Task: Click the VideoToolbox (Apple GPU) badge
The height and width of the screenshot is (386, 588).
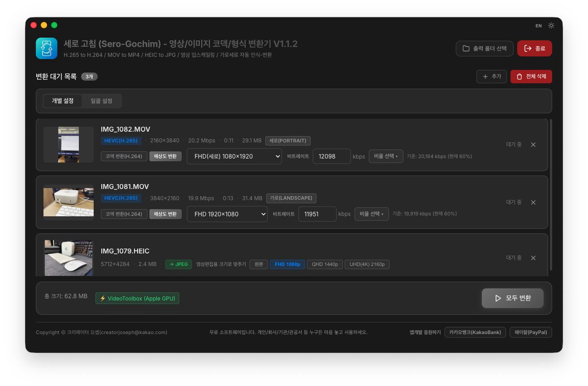Action: coord(137,298)
